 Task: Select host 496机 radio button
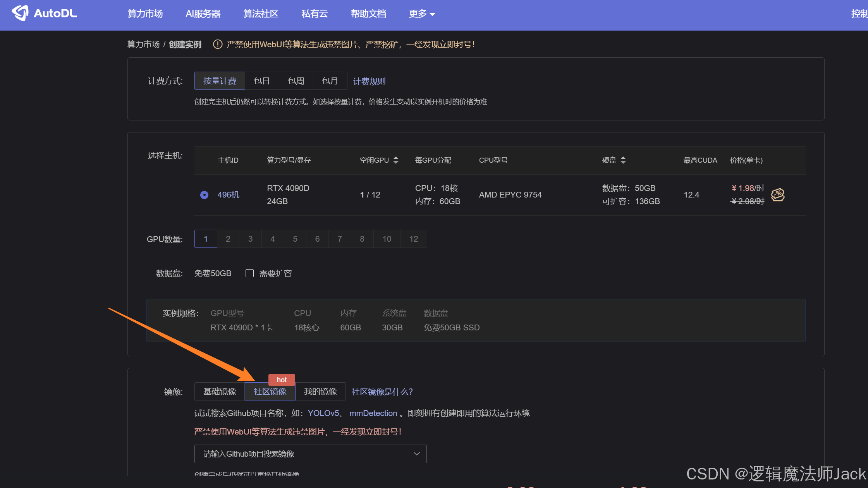(x=204, y=195)
